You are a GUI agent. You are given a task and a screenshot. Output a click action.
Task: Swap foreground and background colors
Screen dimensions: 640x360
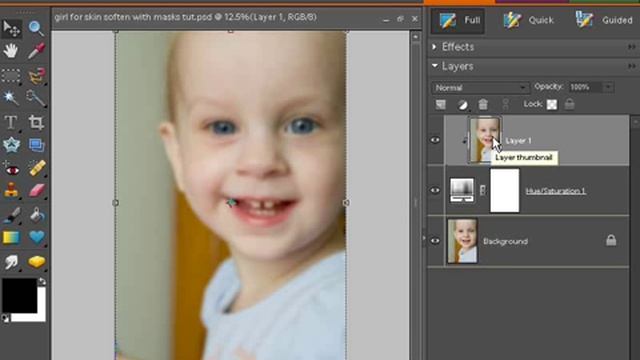point(42,282)
